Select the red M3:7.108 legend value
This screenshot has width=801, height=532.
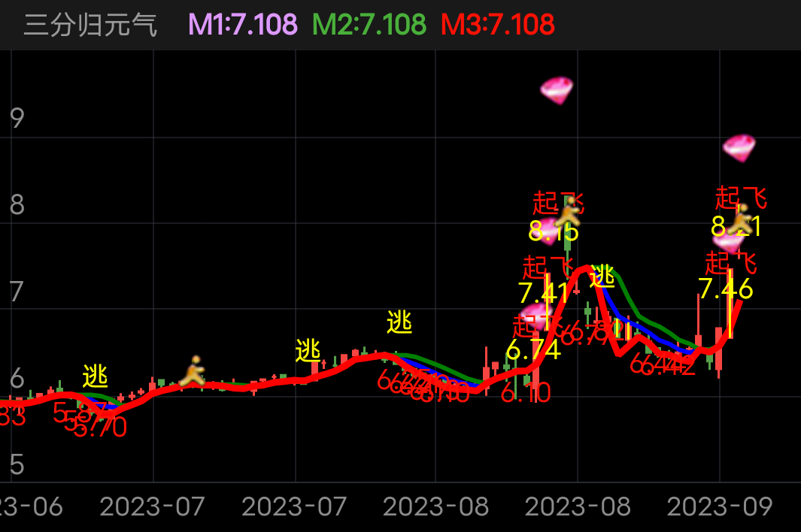(x=498, y=25)
